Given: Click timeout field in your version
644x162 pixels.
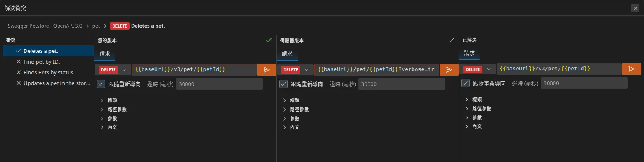Looking at the screenshot, I should click(x=219, y=84).
